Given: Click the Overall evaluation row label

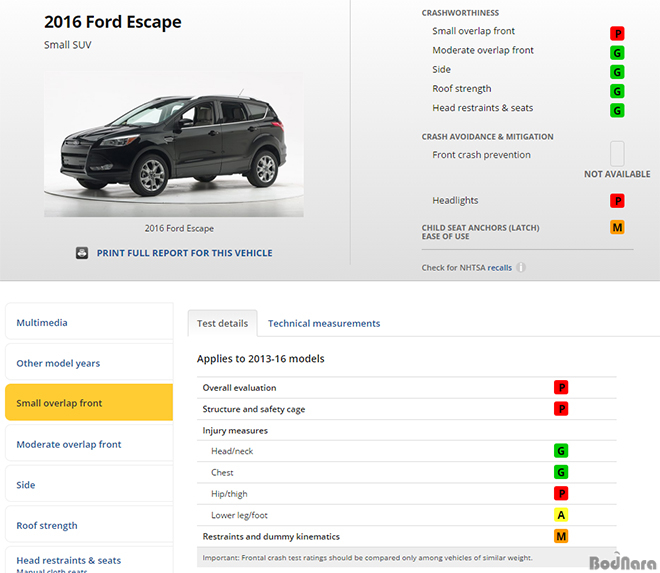Looking at the screenshot, I should [x=240, y=388].
